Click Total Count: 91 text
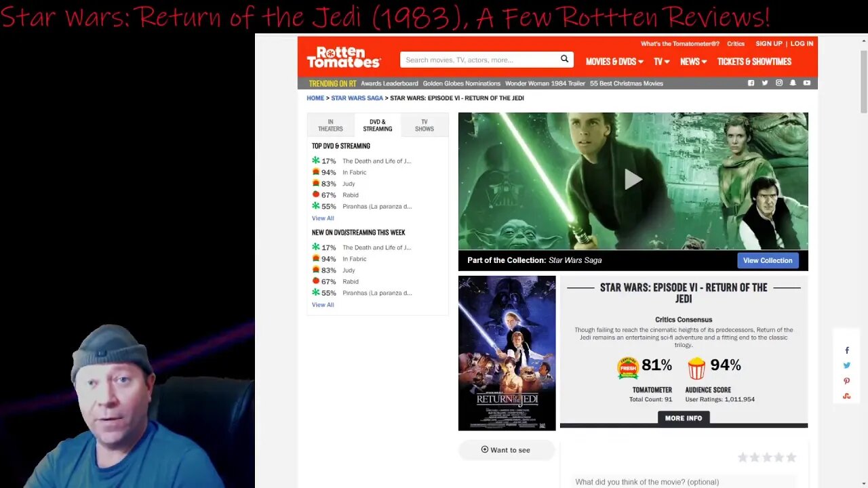The width and height of the screenshot is (868, 488). pos(650,400)
